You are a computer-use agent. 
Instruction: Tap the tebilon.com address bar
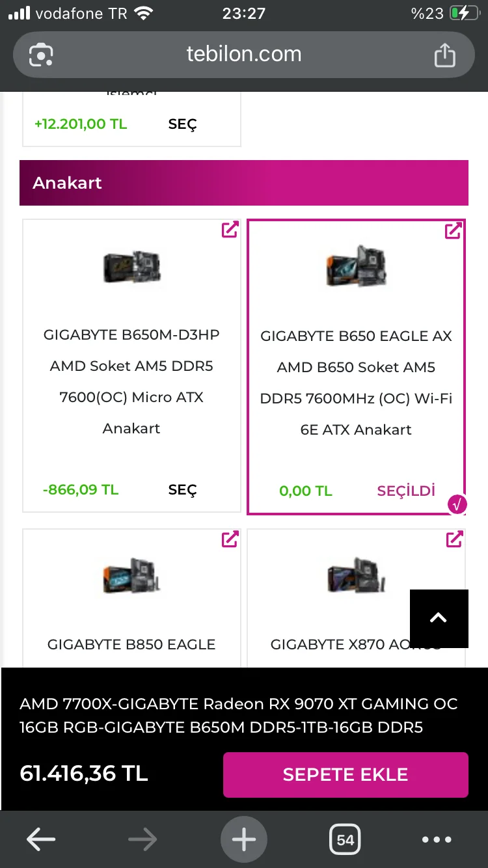(x=244, y=54)
